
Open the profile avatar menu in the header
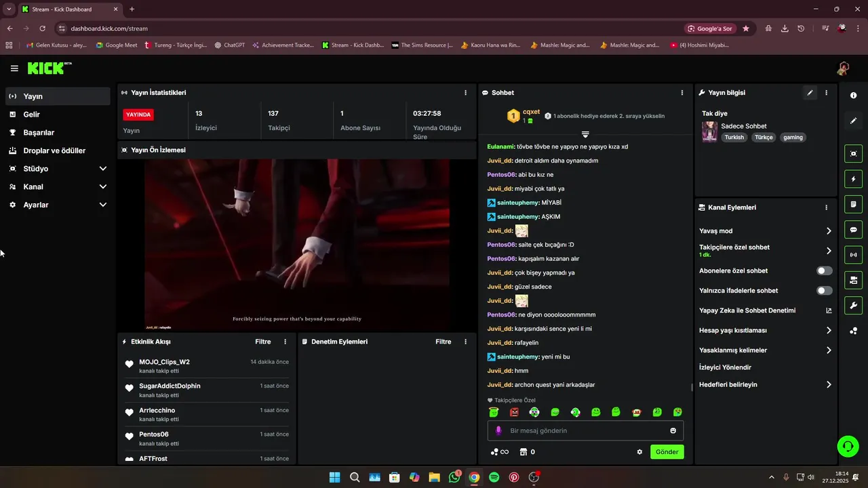coord(843,68)
